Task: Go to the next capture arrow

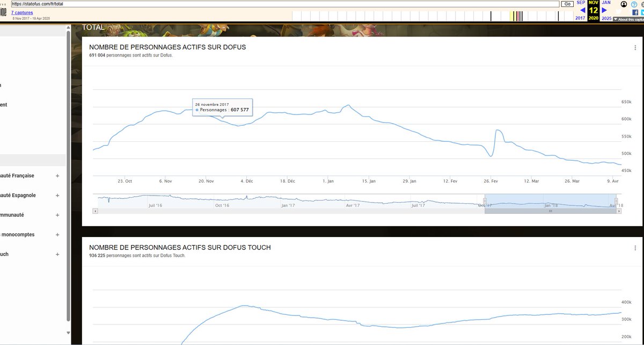Action: (604, 10)
